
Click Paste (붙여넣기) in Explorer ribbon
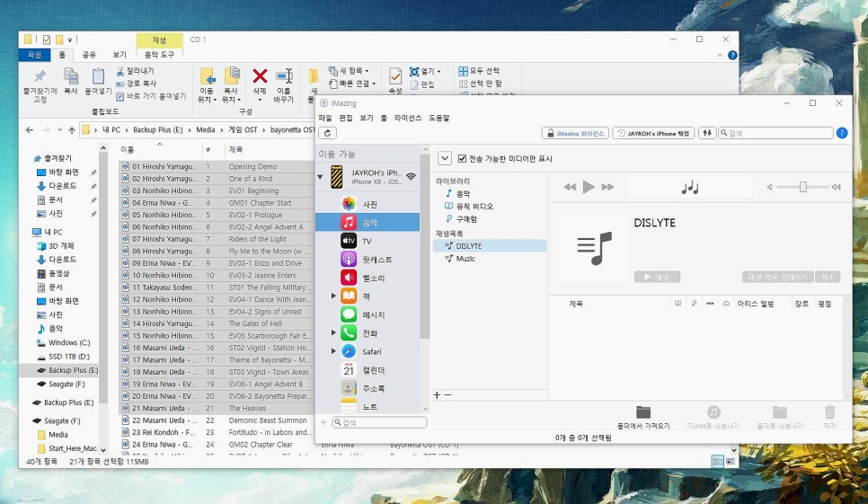point(98,81)
